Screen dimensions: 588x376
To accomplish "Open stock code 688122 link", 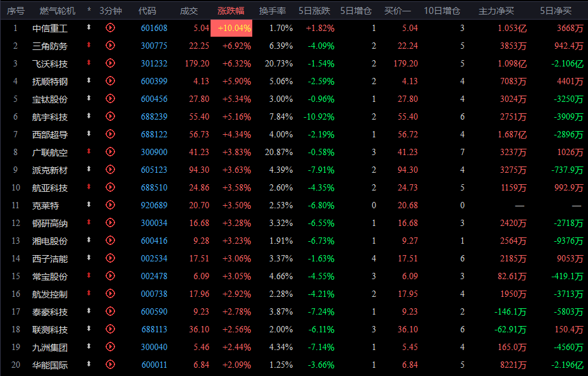I will pos(154,134).
